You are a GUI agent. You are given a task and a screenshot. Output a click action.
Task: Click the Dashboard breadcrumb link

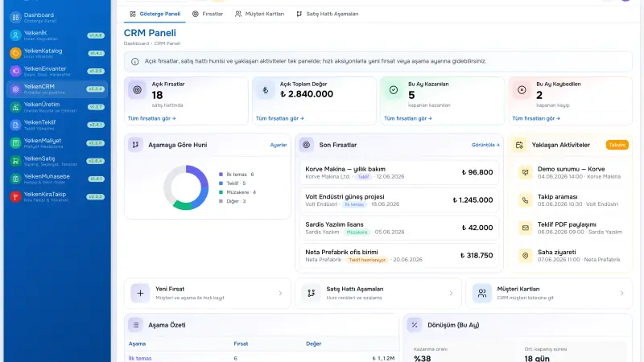pos(136,43)
